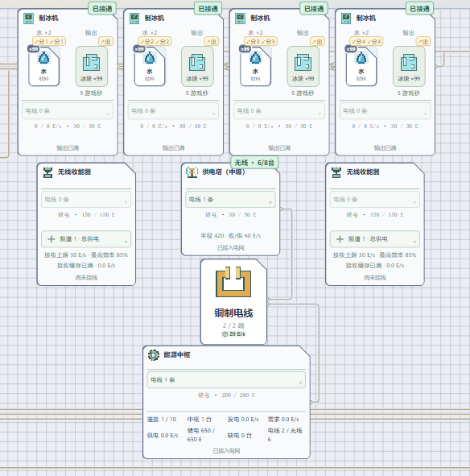Expand the 电线 0 条 dropdown on the 分1 ice maker
The image size is (470, 476).
pyautogui.click(x=68, y=111)
